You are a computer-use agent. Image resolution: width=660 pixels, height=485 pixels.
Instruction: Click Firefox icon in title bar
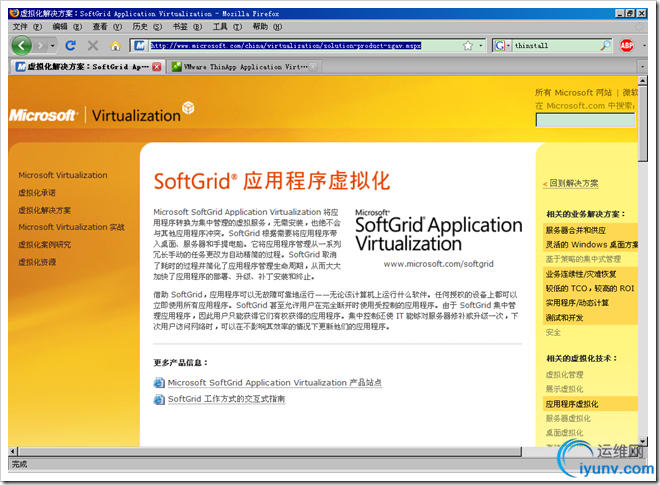[x=14, y=13]
